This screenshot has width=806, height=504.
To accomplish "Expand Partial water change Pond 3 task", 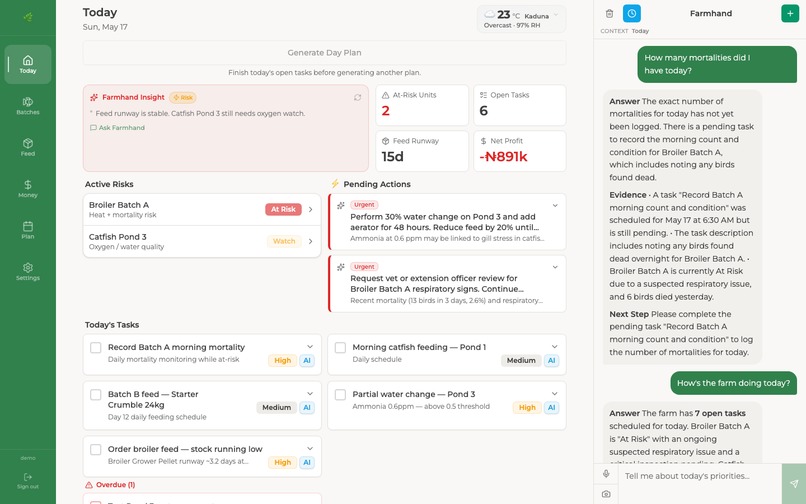I will point(555,393).
